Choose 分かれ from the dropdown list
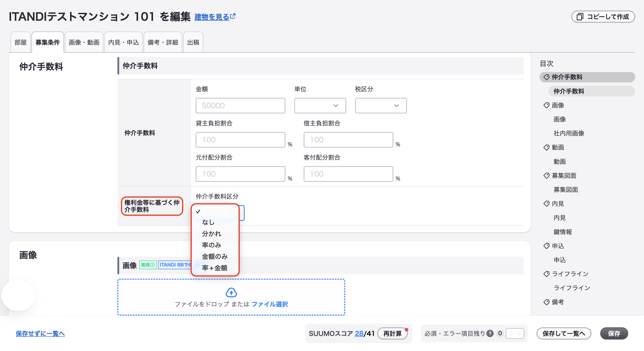Screen dimensions: 644x351 tap(215, 234)
